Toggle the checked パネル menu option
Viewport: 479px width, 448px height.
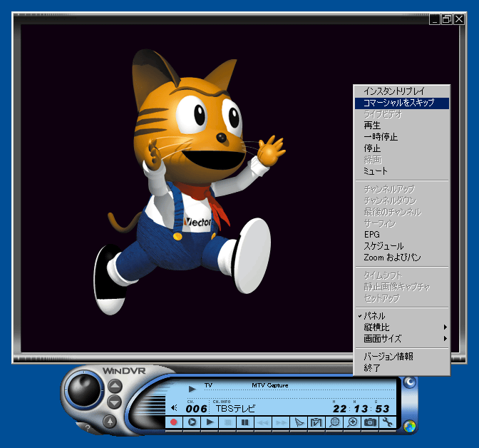(x=402, y=315)
